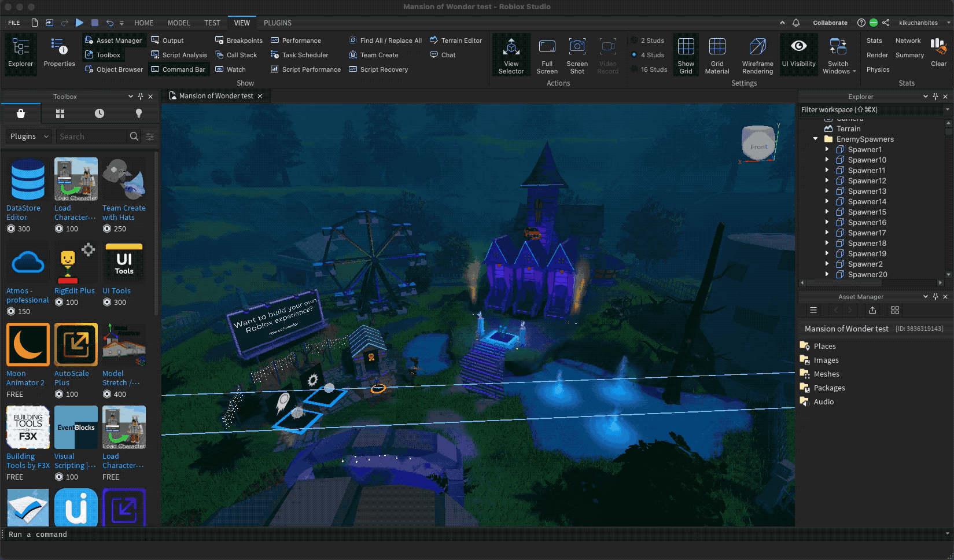
Task: Open the View Selector tool
Action: [x=511, y=55]
